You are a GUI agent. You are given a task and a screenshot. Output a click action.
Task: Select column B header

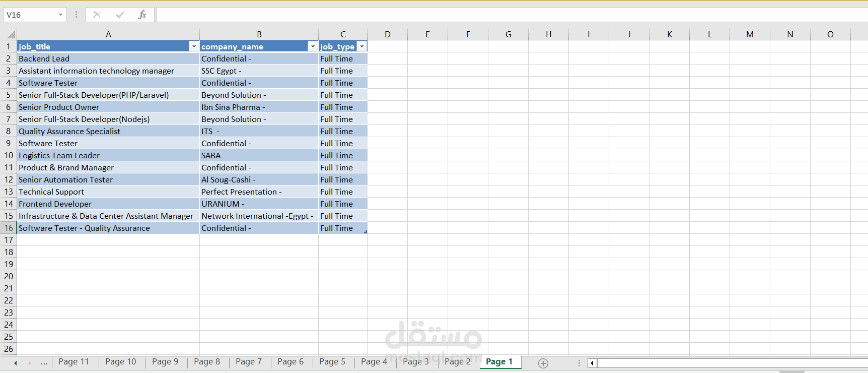pos(259,34)
